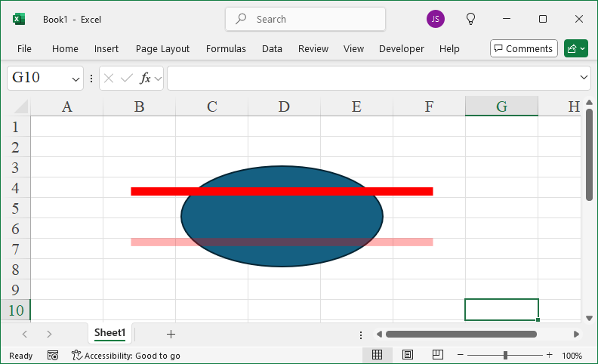598x364 pixels.
Task: Open the View tab
Action: pos(353,49)
